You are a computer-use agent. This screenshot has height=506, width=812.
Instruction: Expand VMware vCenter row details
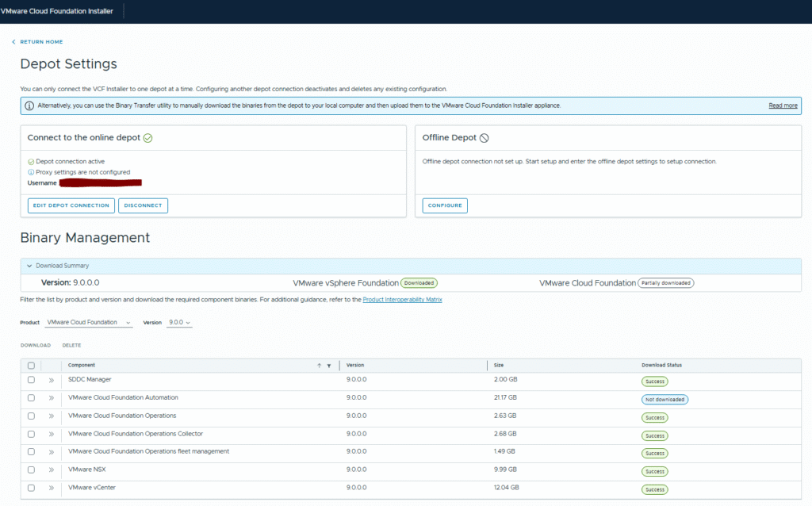pyautogui.click(x=51, y=489)
